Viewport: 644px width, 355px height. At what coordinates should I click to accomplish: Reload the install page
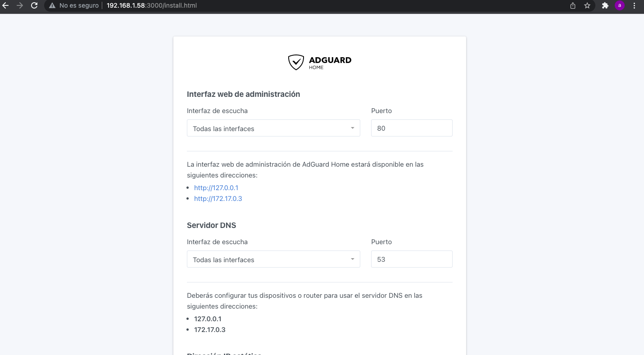click(34, 6)
